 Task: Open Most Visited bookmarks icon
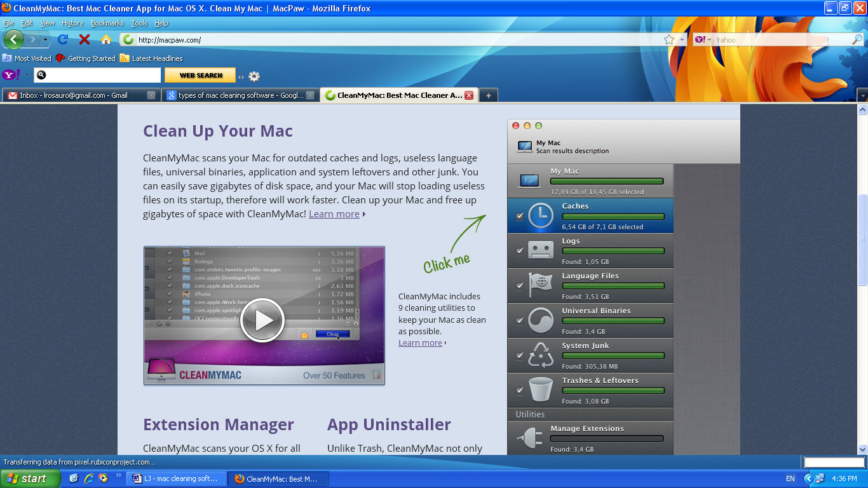7,58
